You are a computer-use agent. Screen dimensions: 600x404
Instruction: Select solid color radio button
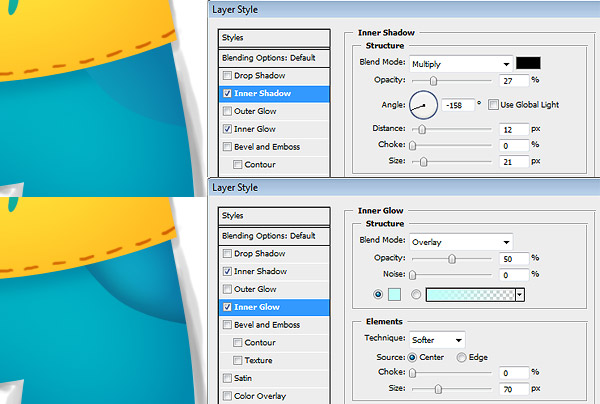pos(378,294)
